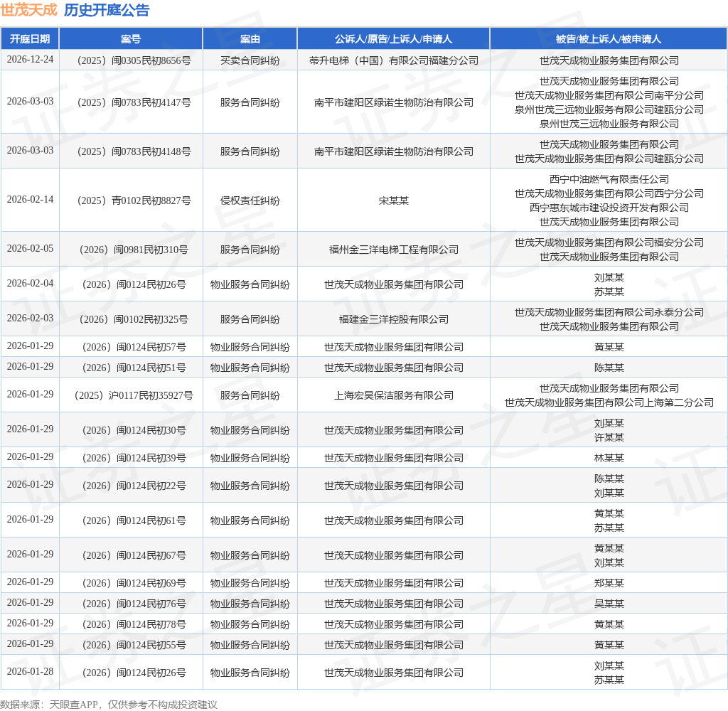Click 泉州世茂三远物业服务有限公司建瓯分公司
Screen dimensions: 728x711
pyautogui.click(x=609, y=110)
